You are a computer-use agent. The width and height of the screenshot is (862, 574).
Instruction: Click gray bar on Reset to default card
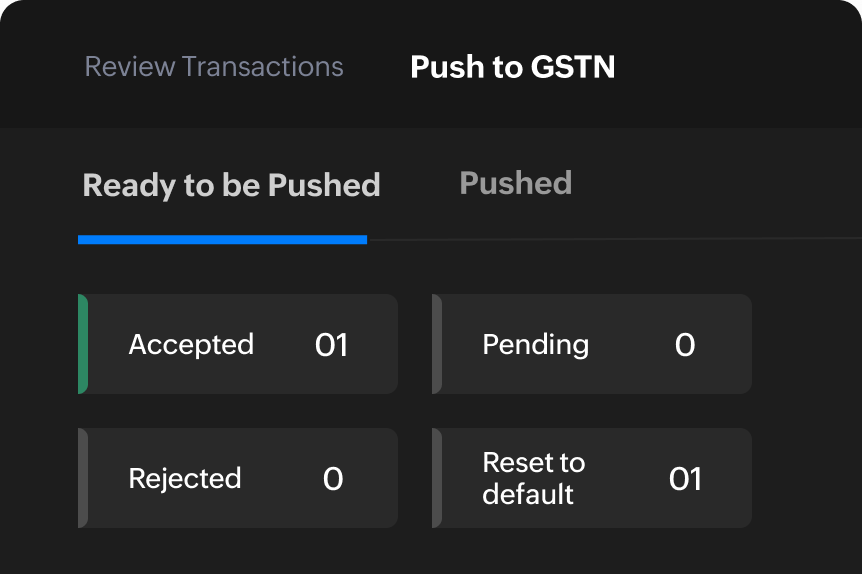point(437,478)
